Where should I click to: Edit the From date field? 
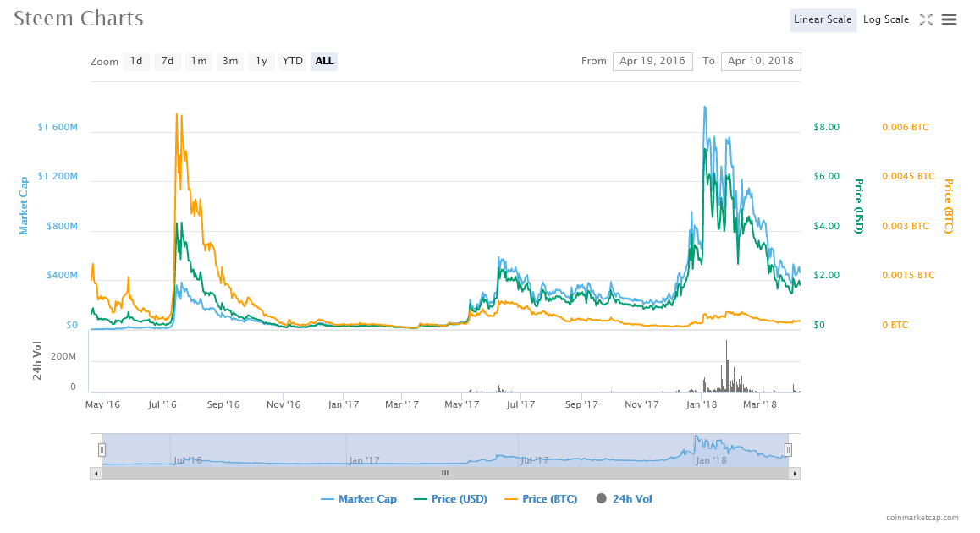(x=652, y=61)
